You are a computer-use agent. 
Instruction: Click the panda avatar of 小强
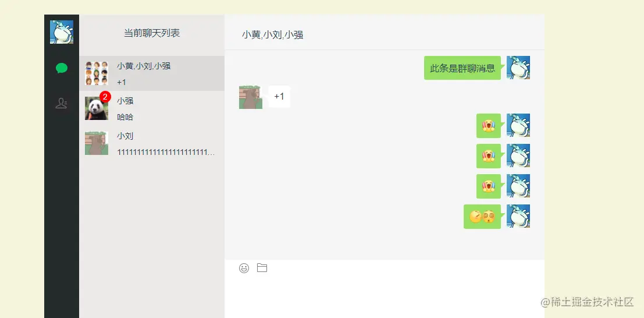point(97,108)
